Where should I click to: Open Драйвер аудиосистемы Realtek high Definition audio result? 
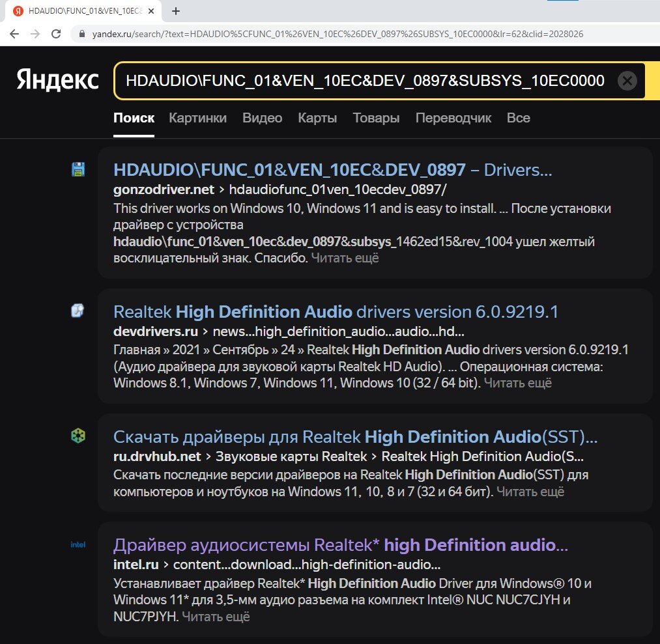click(341, 545)
